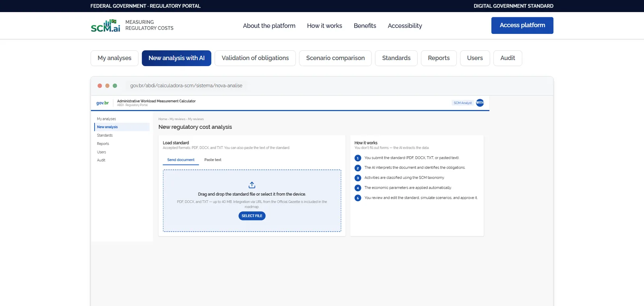Click the Access platform button
Viewport: 644px width, 306px height.
pyautogui.click(x=522, y=25)
